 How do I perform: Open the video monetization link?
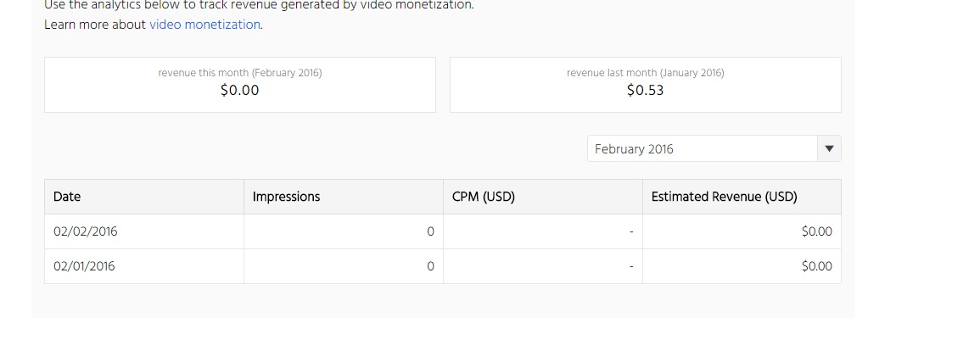pyautogui.click(x=204, y=25)
